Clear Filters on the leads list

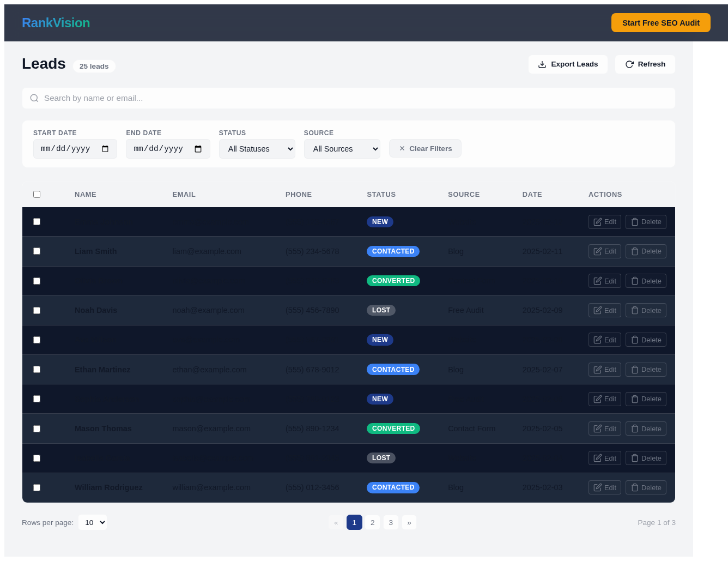click(x=425, y=148)
